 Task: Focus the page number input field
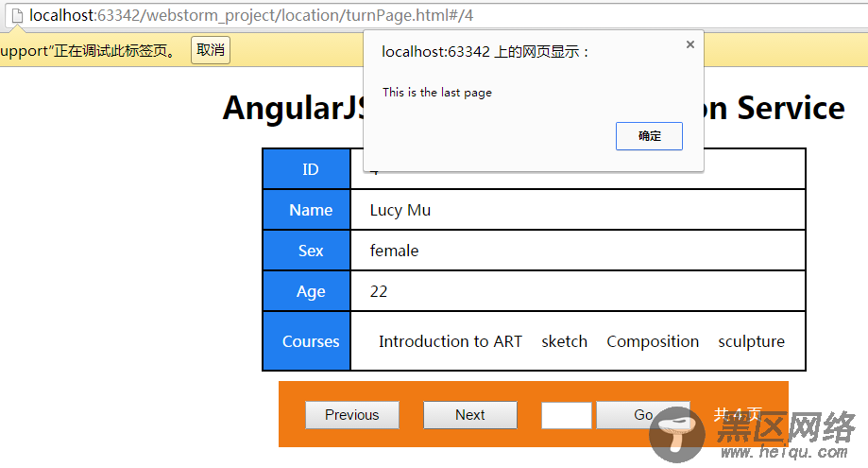point(567,415)
